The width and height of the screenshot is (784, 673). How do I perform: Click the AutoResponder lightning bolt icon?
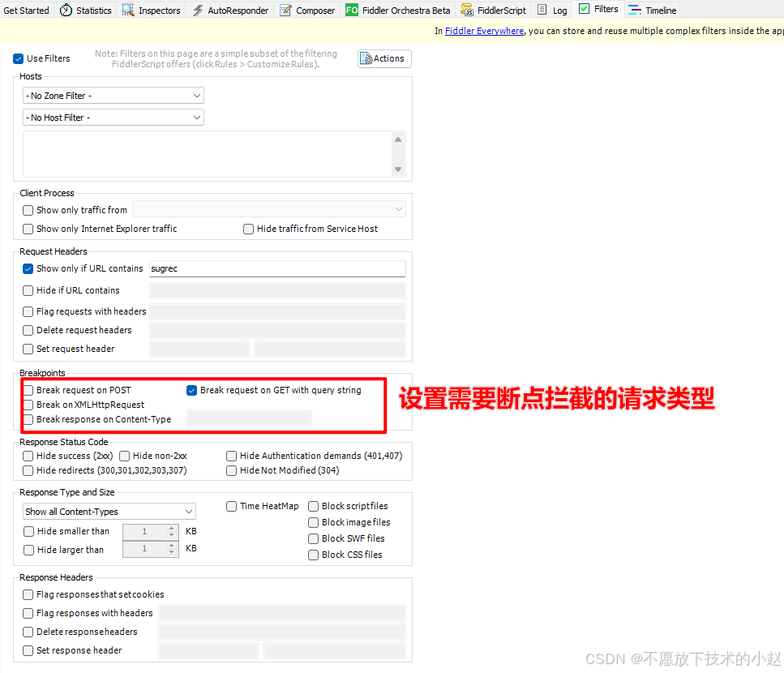coord(198,10)
